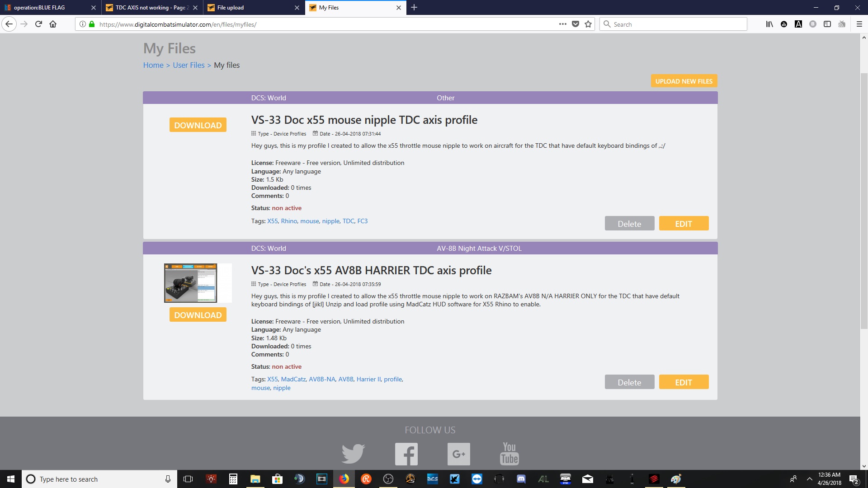868x488 pixels.
Task: Open Discord from the taskbar
Action: click(x=521, y=479)
